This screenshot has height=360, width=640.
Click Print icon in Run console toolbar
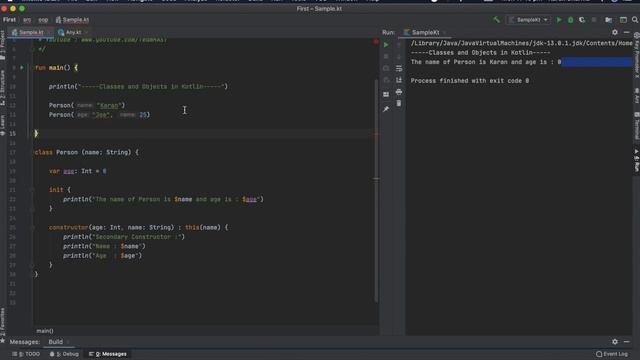pyautogui.click(x=399, y=92)
